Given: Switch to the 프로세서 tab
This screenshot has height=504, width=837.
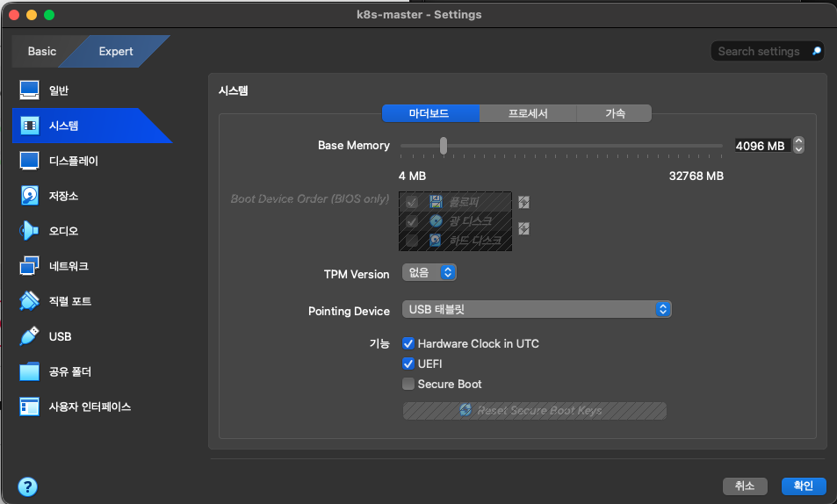Looking at the screenshot, I should (x=528, y=113).
